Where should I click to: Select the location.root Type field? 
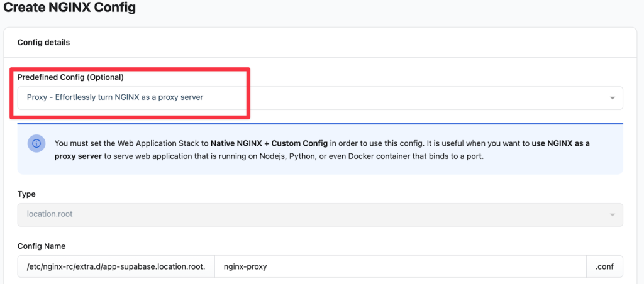[x=314, y=214]
